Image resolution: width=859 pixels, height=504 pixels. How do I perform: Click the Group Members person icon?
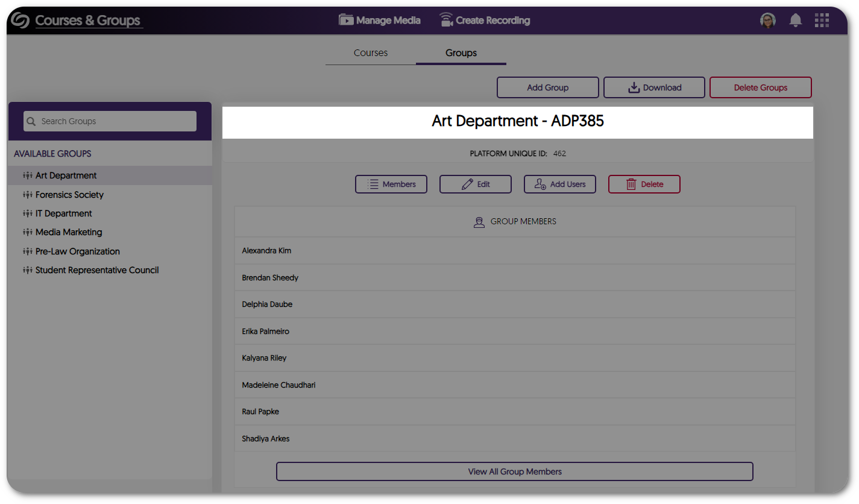pyautogui.click(x=479, y=222)
